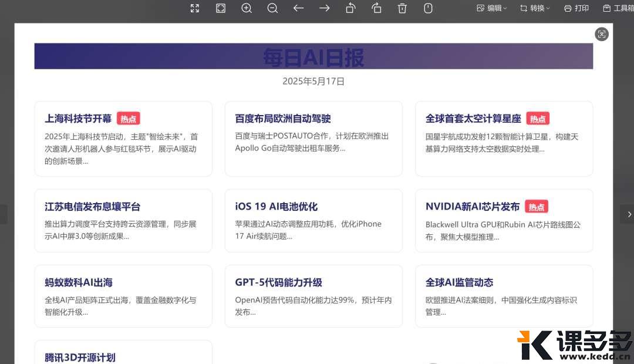Screen dimensions: 634x364
Task: Click 热点 badge beside NVIDIA新AI芯片发布
Action: pos(537,207)
